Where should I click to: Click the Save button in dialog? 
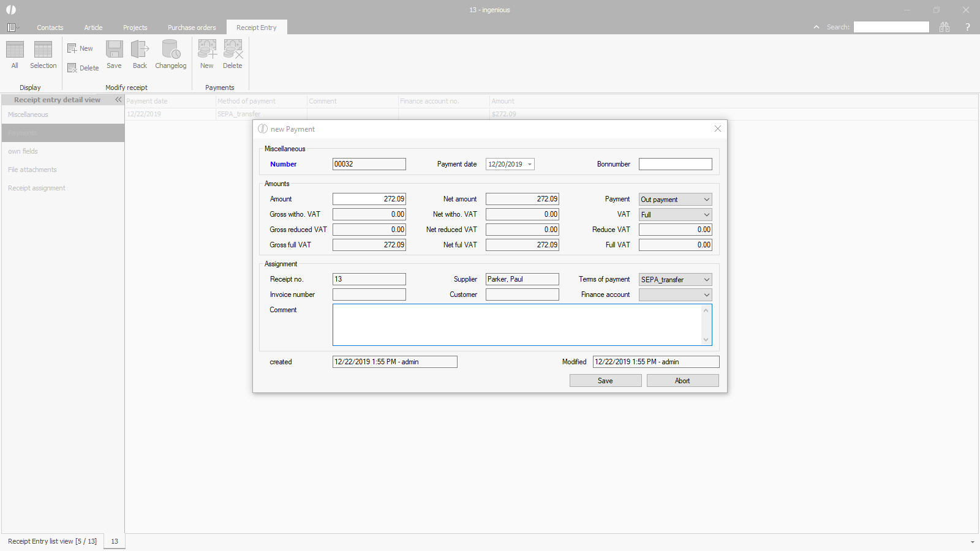605,381
